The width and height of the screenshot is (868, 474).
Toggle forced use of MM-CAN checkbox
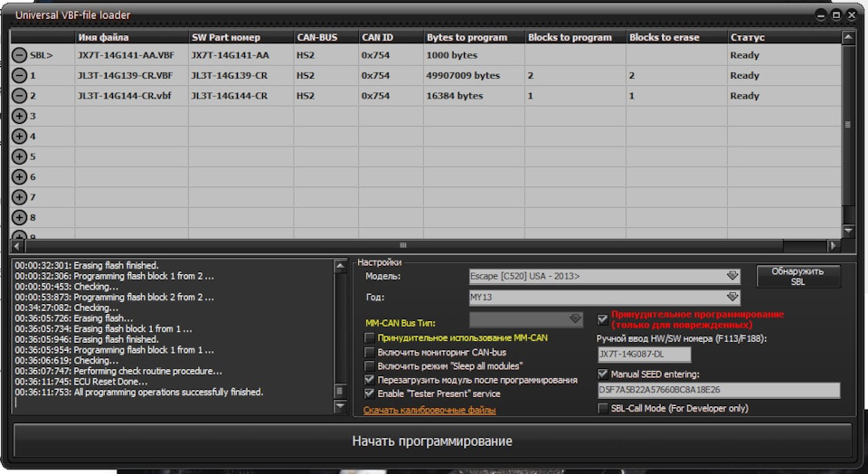[369, 337]
